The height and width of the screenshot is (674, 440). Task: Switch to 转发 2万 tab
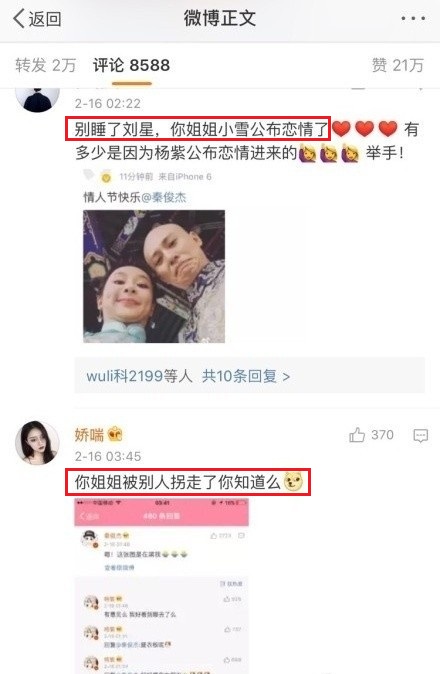(x=46, y=65)
